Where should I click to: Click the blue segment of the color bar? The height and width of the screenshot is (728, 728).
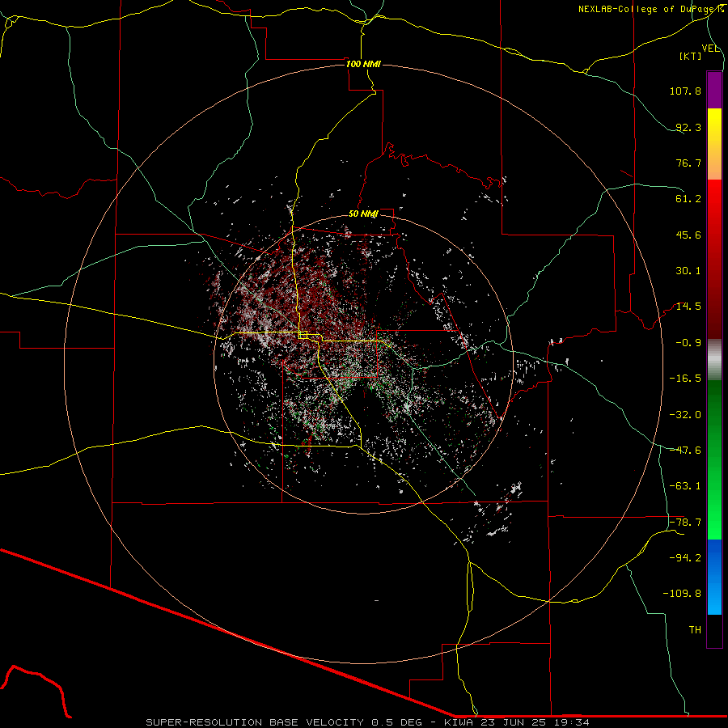pyautogui.click(x=714, y=577)
